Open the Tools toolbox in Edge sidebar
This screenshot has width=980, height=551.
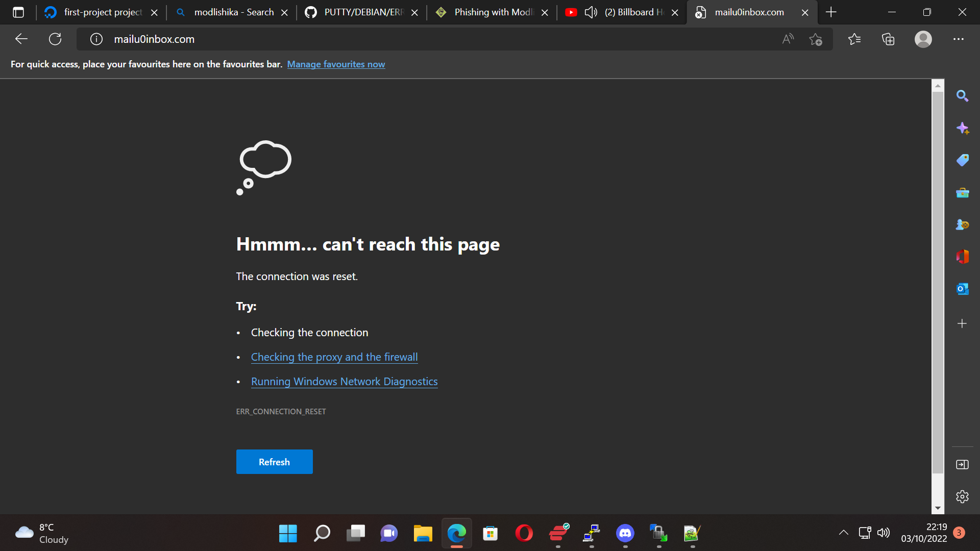click(x=963, y=192)
